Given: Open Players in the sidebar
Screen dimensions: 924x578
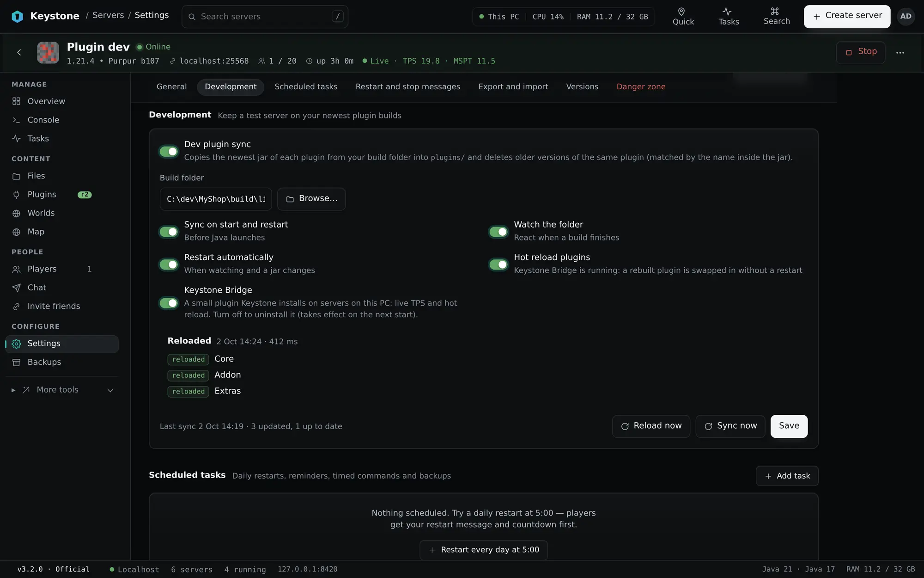Looking at the screenshot, I should tap(62, 269).
